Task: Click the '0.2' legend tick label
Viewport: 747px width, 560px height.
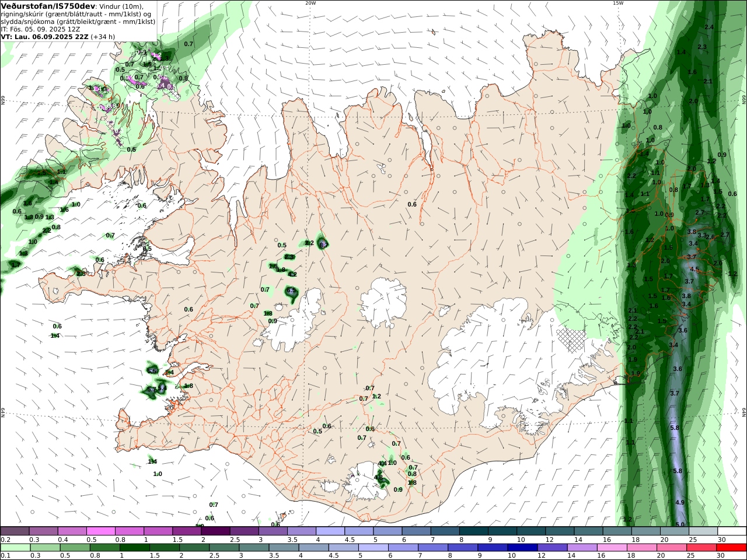Action: click(x=5, y=540)
